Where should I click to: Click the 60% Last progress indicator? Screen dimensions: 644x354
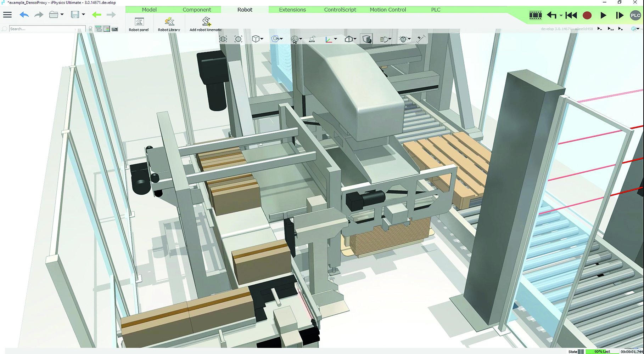pyautogui.click(x=603, y=351)
